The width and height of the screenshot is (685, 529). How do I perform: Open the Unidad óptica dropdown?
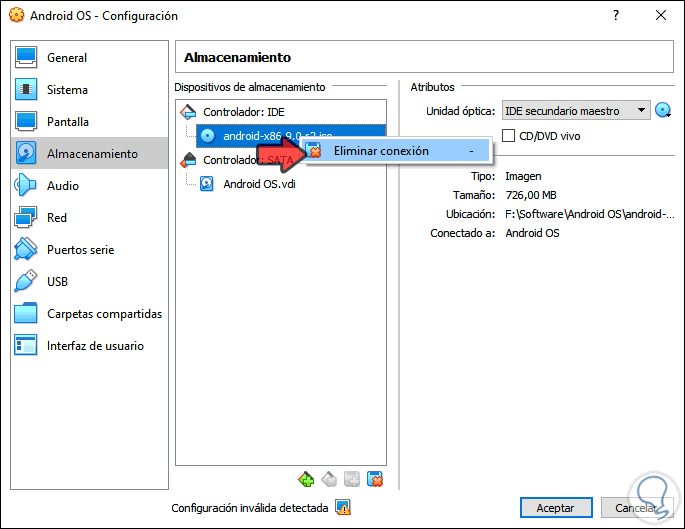pos(576,111)
